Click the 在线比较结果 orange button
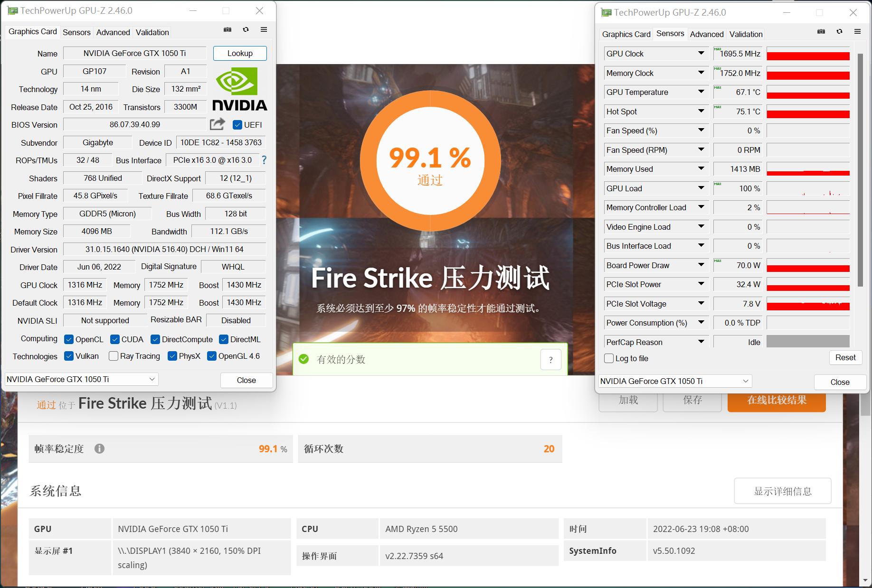This screenshot has width=872, height=588. tap(776, 400)
